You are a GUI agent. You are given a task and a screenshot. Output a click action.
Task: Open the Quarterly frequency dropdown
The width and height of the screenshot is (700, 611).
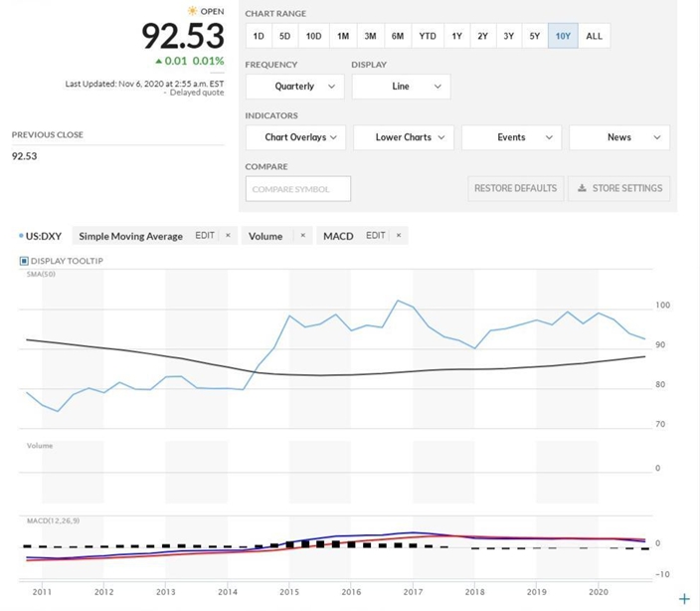click(x=294, y=87)
